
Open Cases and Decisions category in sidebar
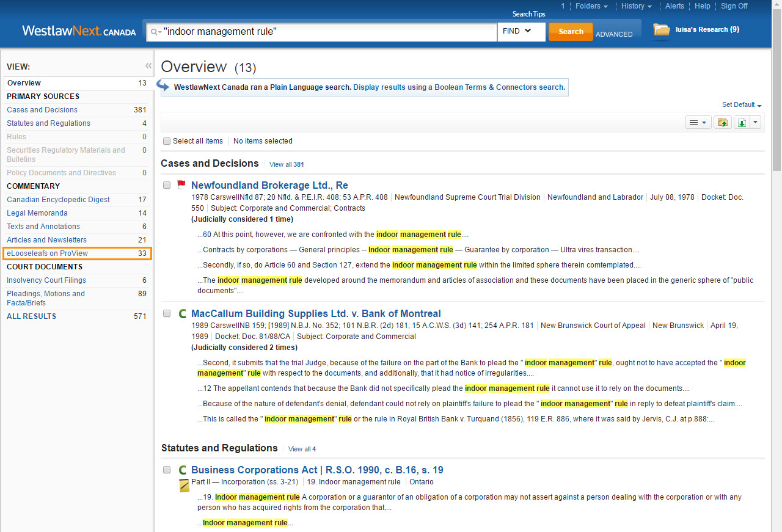(x=42, y=110)
